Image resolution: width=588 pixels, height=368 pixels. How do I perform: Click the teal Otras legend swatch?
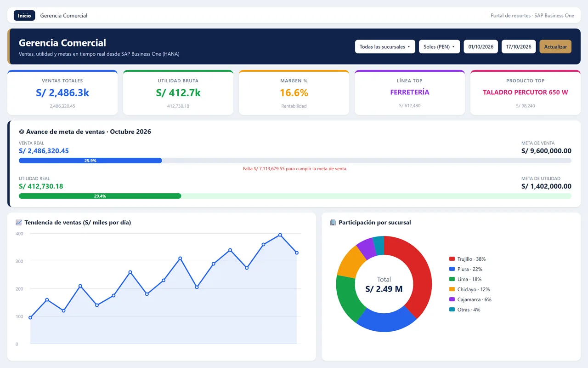click(x=452, y=310)
